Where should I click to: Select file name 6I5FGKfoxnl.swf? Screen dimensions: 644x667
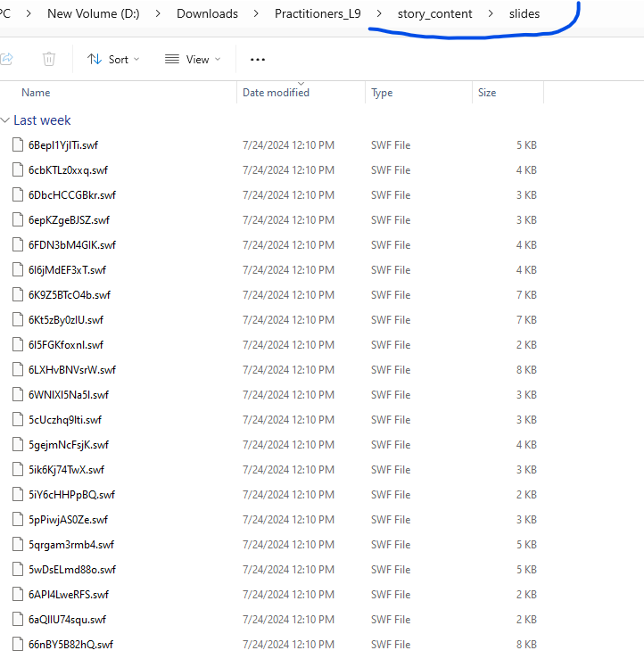pos(66,345)
